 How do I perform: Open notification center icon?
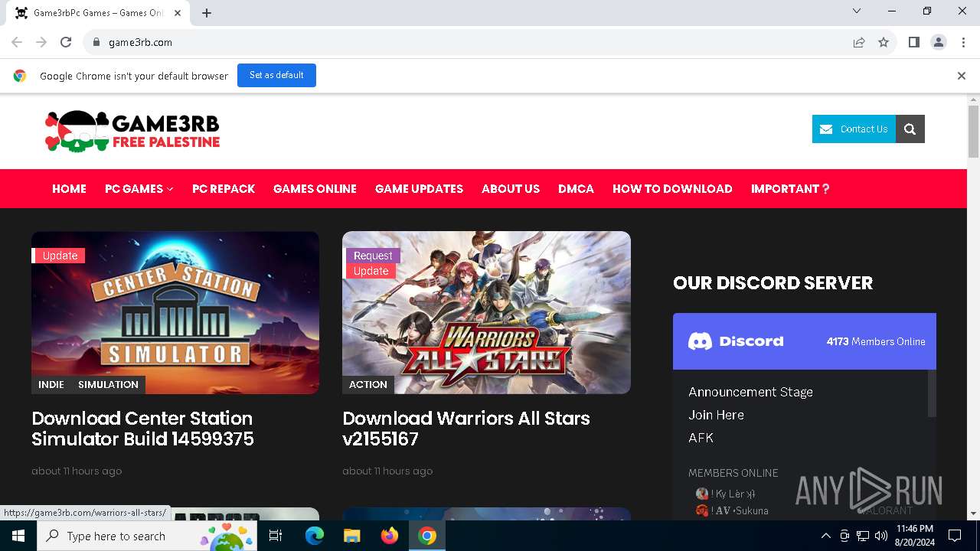tap(955, 536)
